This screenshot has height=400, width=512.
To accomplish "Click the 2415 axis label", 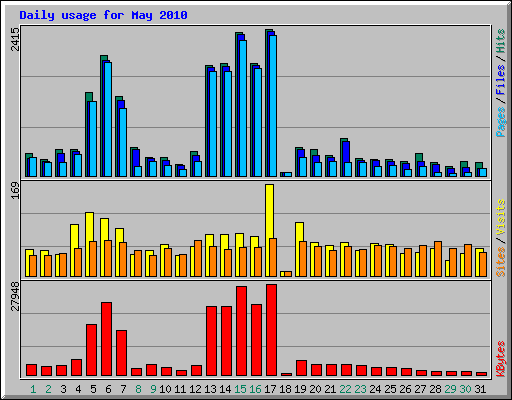I will click(x=15, y=39).
